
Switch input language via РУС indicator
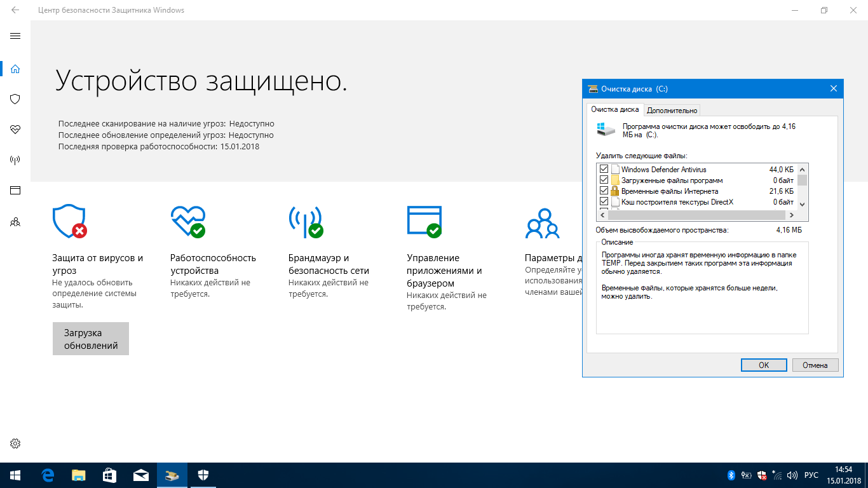[x=811, y=475]
